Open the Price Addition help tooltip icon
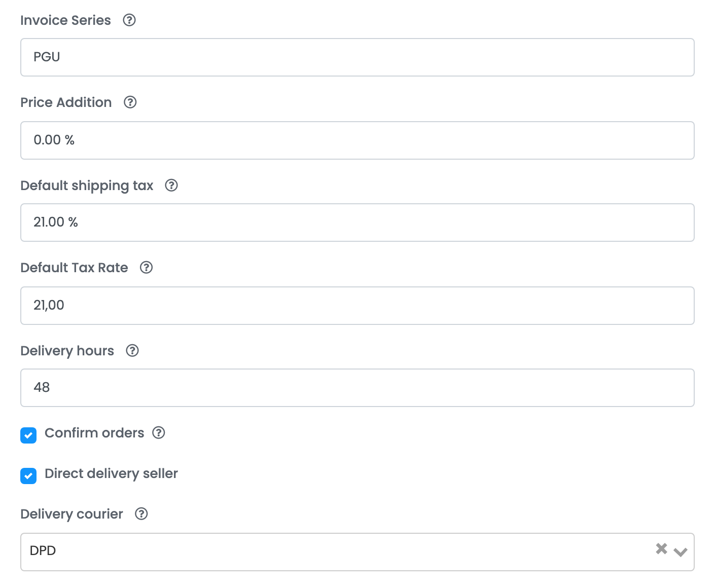The image size is (715, 588). [130, 102]
